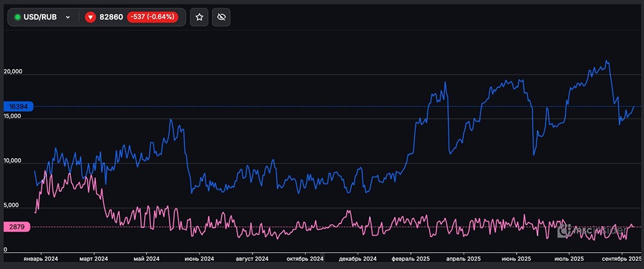Click the март 2024 axis label
Viewport: 644px width, 269px height.
[94, 258]
